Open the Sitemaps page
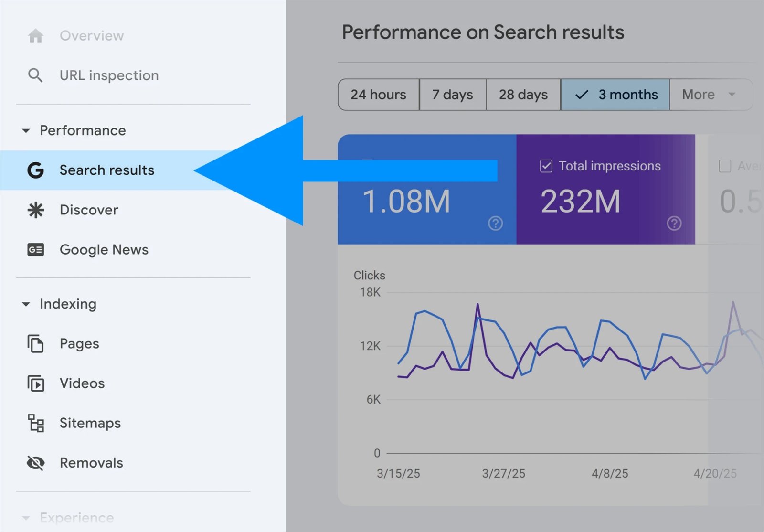This screenshot has width=764, height=532. pyautogui.click(x=90, y=423)
